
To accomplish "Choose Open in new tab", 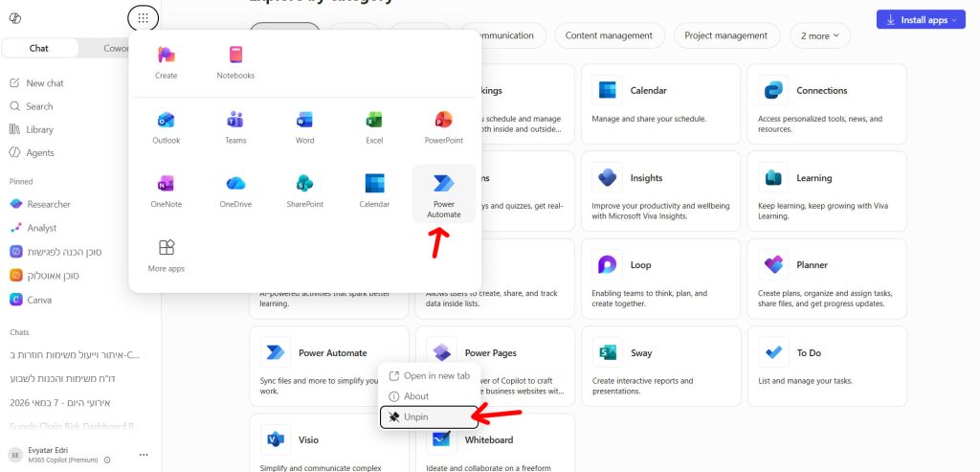I will pos(430,375).
